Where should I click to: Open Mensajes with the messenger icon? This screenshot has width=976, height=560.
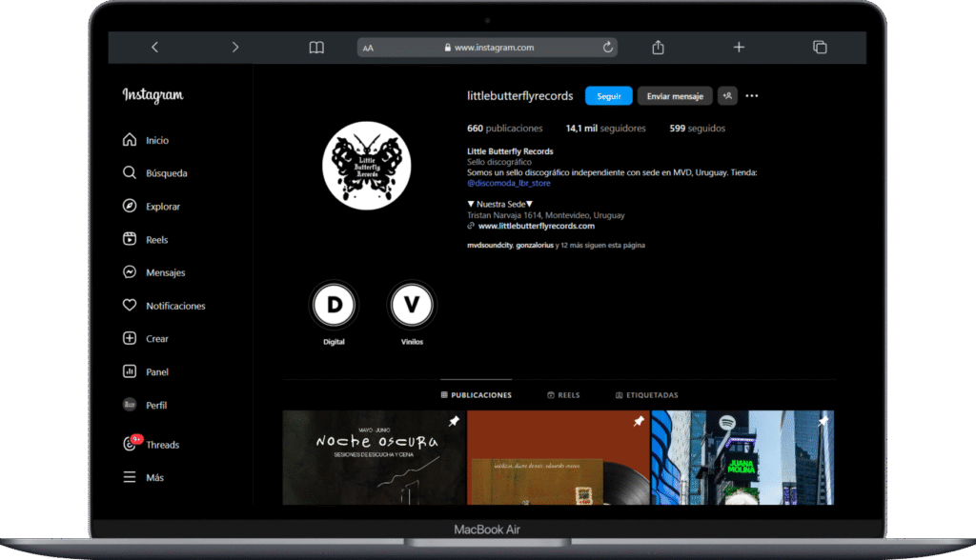[130, 272]
